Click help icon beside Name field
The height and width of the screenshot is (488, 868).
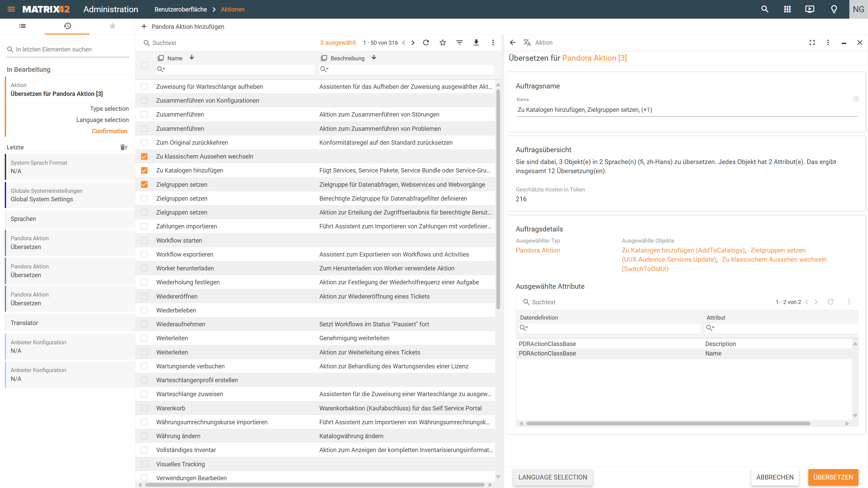tap(856, 99)
